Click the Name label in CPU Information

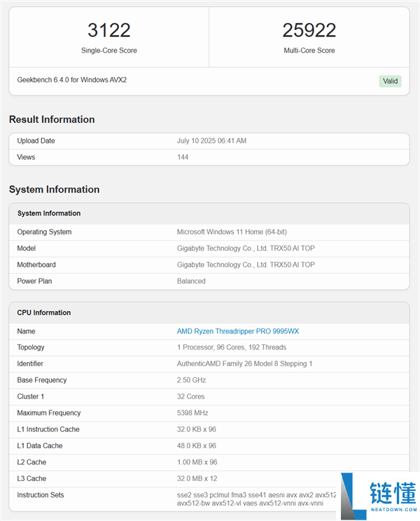(26, 331)
